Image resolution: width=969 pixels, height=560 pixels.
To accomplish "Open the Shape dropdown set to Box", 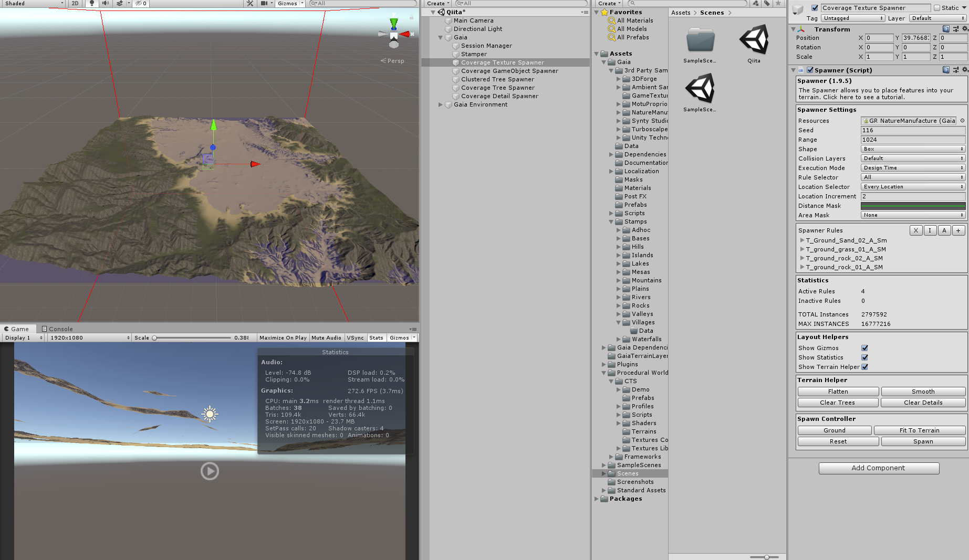I will tap(913, 149).
